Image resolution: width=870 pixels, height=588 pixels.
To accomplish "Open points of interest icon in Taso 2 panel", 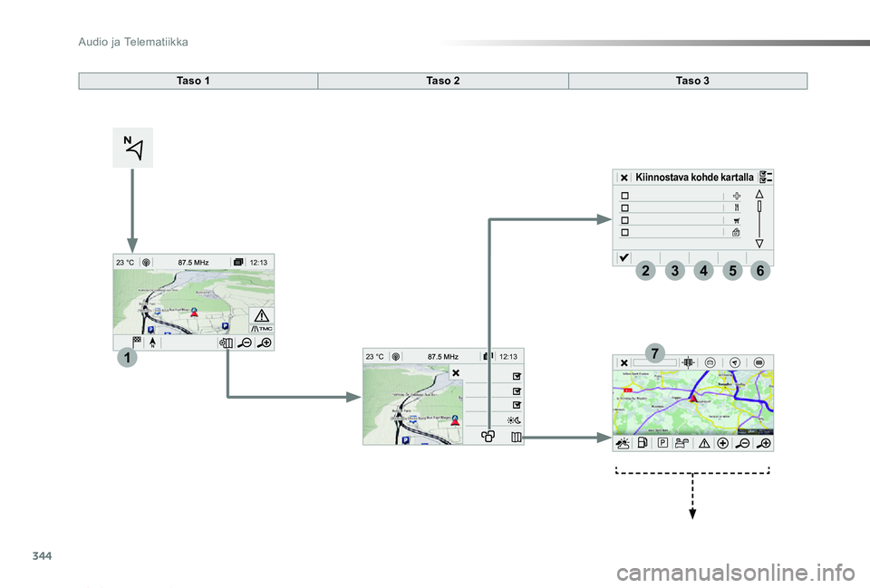I will click(488, 437).
